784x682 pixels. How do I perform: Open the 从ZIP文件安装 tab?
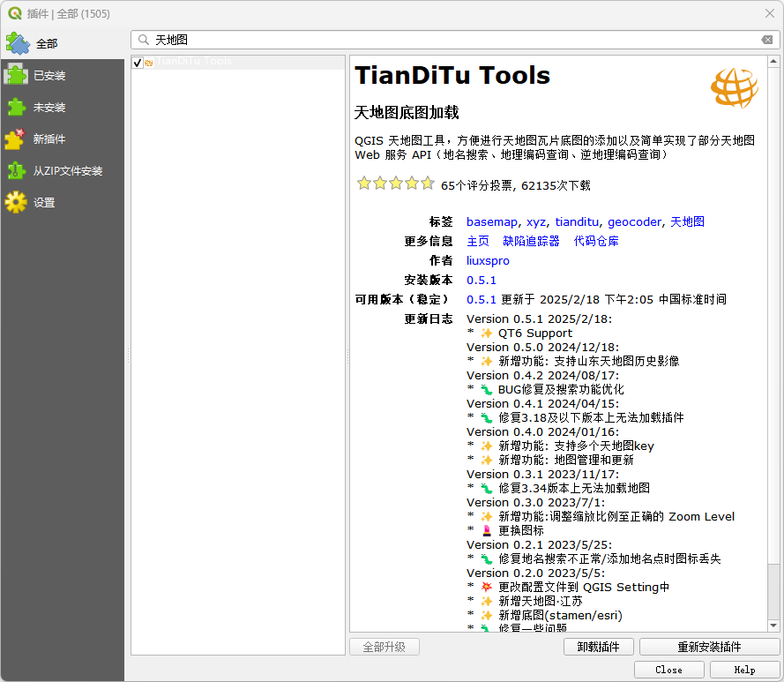tap(62, 171)
